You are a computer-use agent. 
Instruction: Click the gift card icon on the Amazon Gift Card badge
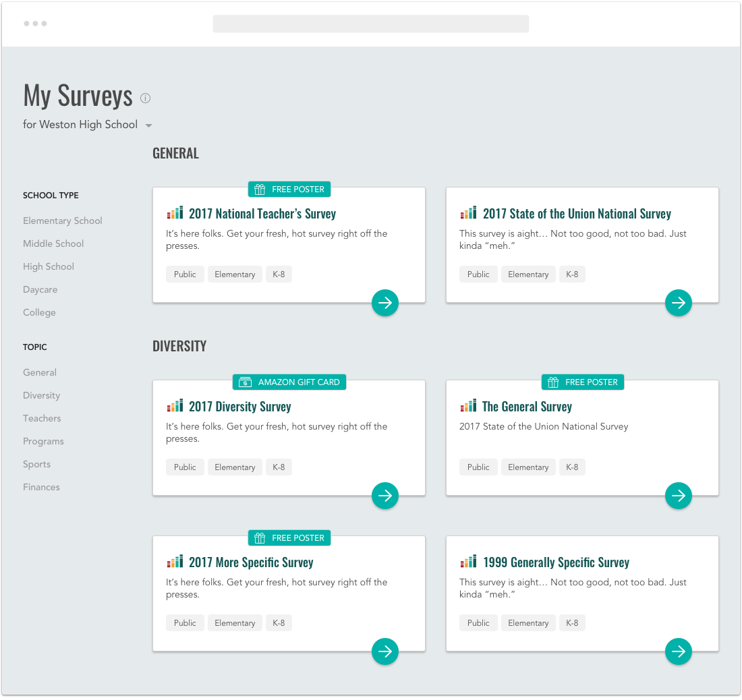tap(245, 382)
